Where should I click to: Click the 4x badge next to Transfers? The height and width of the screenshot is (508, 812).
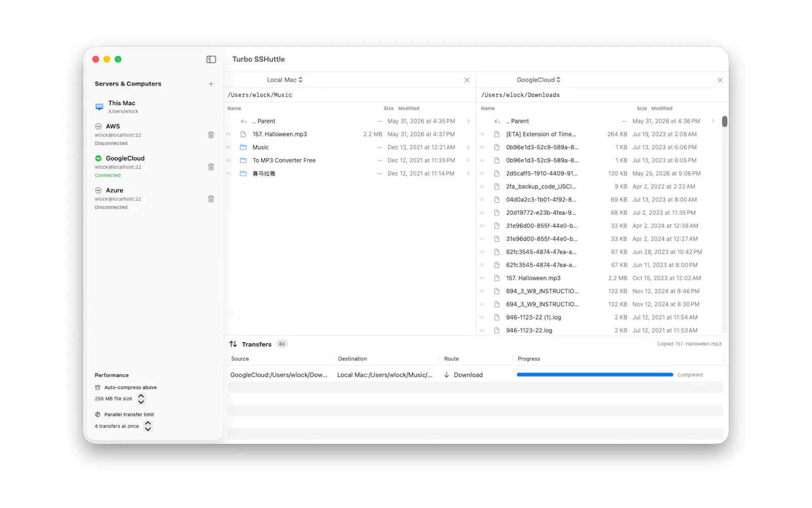click(x=282, y=344)
